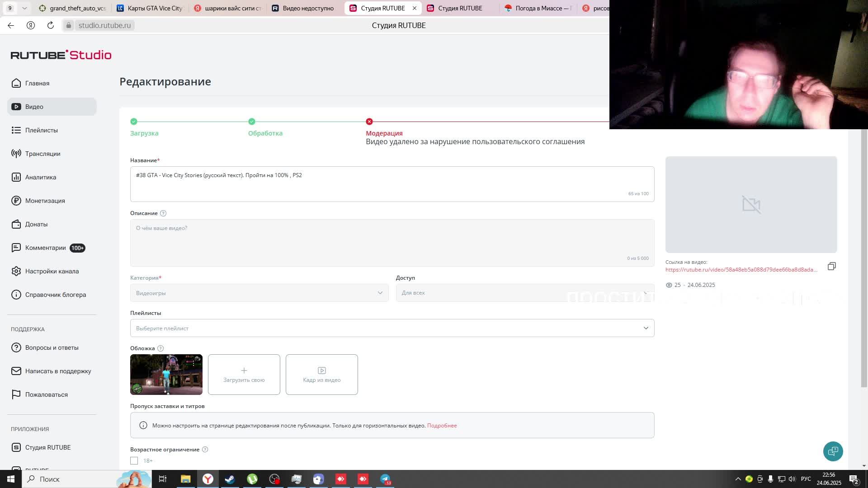The height and width of the screenshot is (488, 868).
Task: Switch to шарики вайс сити tab
Action: (227, 8)
